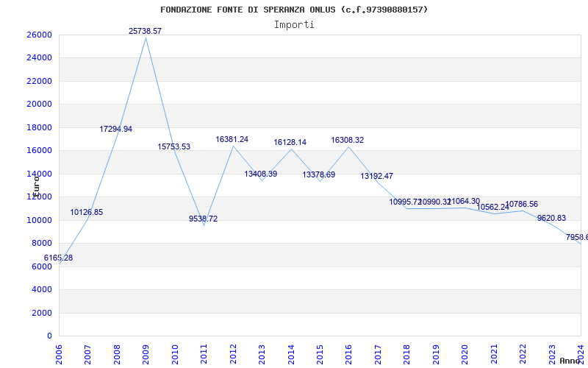The image size is (588, 368).
Task: Click the data label 10786.56
Action: (522, 205)
